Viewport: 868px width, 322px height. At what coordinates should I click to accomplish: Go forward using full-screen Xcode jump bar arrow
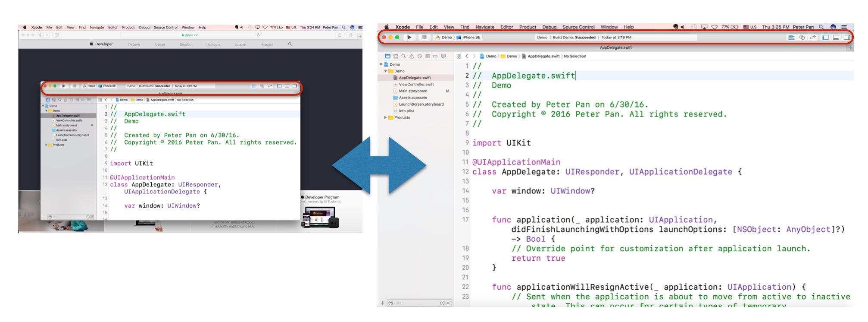(475, 56)
